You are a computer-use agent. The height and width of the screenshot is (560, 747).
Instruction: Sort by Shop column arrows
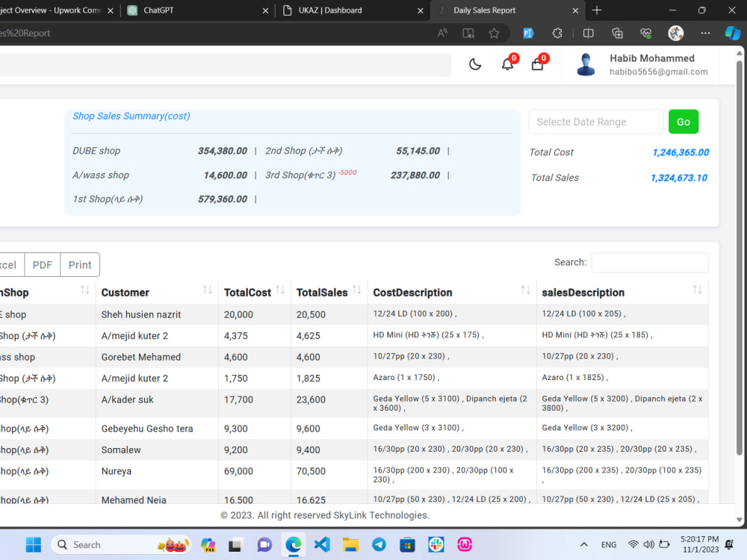(x=85, y=290)
